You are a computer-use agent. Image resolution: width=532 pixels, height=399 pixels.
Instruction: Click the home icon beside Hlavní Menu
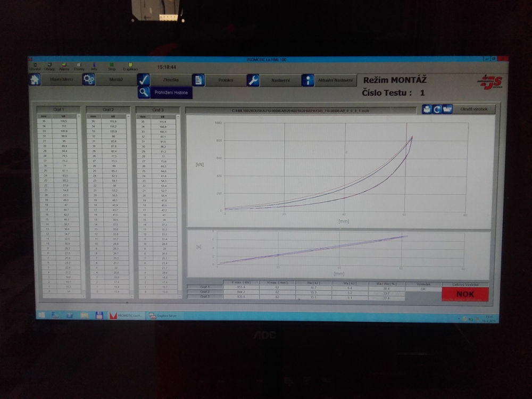(35, 79)
